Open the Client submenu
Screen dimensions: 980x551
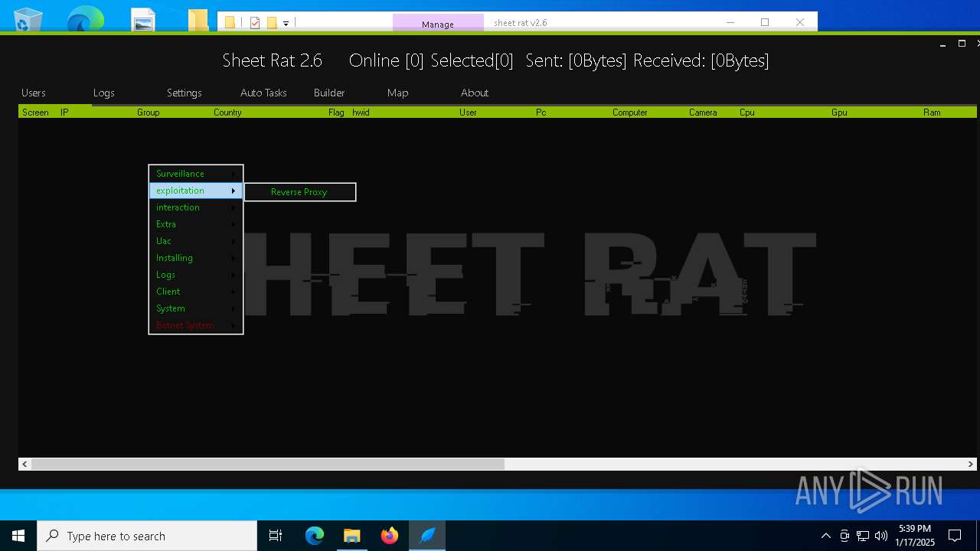196,292
